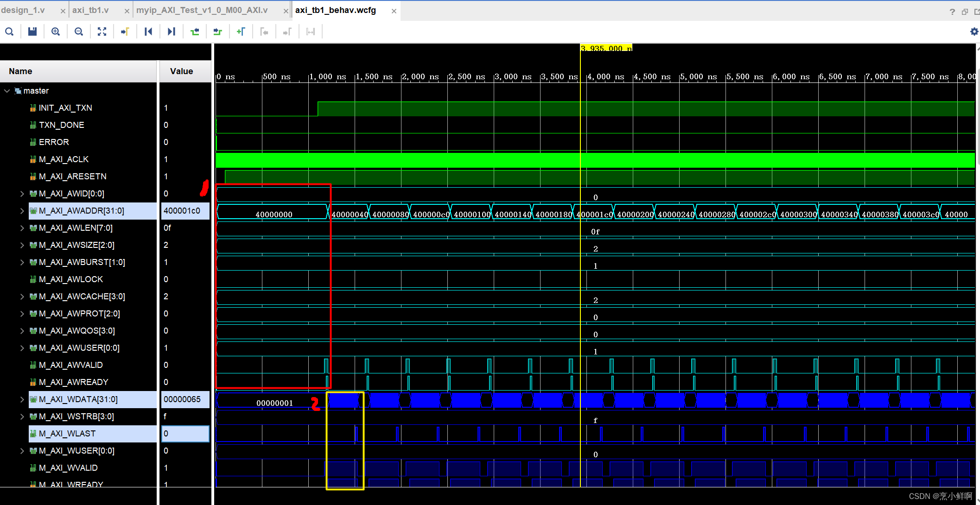The height and width of the screenshot is (505, 980).
Task: Close the axi_tb1.v tab
Action: coord(127,11)
